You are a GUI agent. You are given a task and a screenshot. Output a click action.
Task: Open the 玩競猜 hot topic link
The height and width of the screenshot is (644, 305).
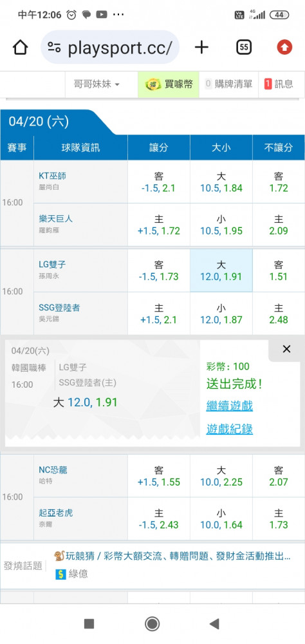pos(172,556)
